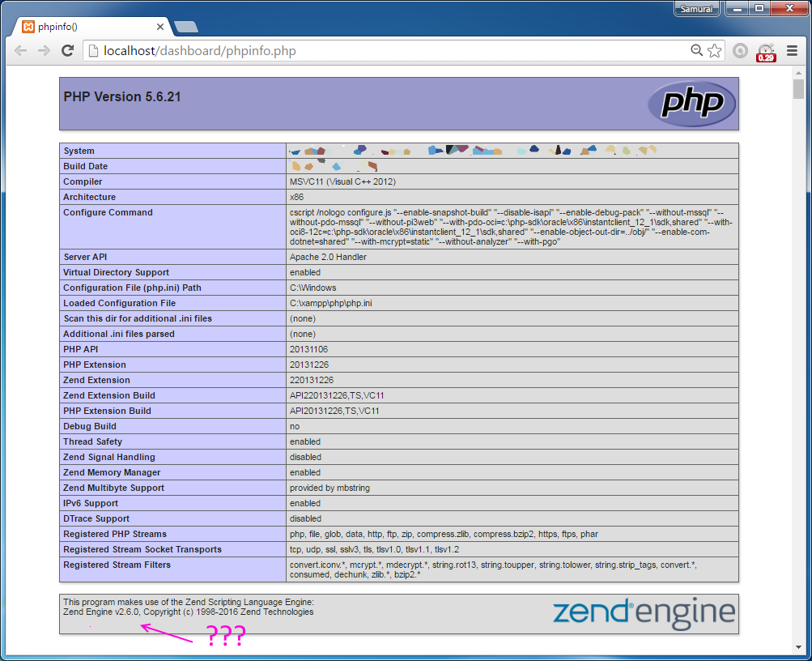Click the Build Date label
The height and width of the screenshot is (661, 812).
pos(86,166)
